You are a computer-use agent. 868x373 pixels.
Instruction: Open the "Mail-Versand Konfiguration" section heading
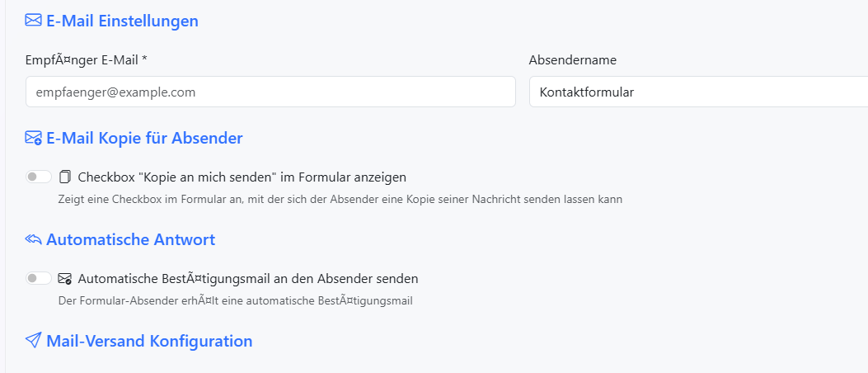click(x=149, y=341)
